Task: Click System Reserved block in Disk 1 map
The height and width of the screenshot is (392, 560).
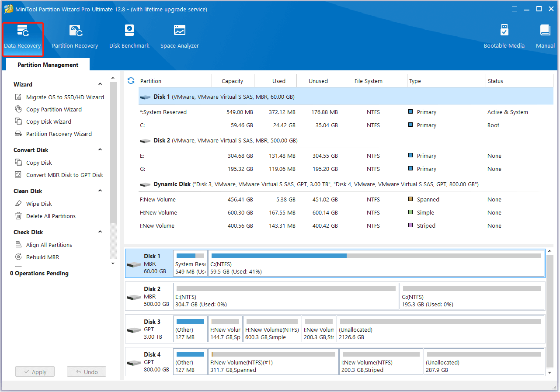Action: [190, 264]
